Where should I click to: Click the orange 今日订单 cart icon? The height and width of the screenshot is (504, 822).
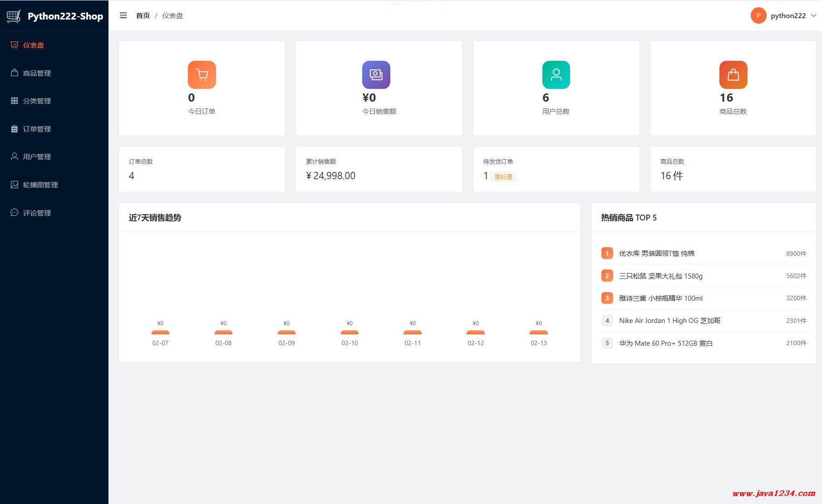[202, 75]
